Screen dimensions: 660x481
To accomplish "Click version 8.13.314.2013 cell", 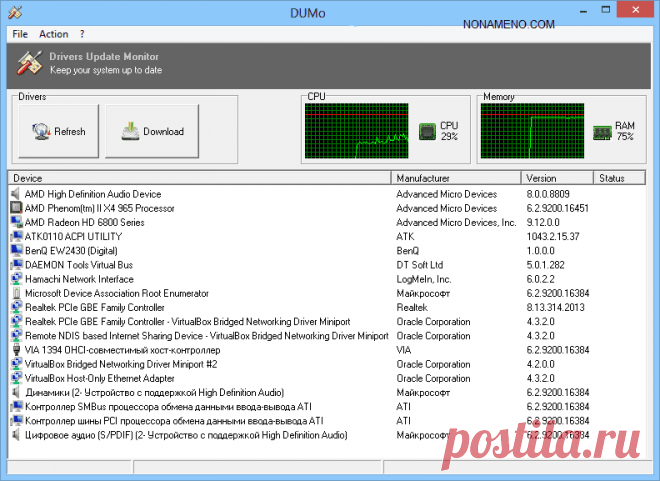I will pyautogui.click(x=556, y=308).
